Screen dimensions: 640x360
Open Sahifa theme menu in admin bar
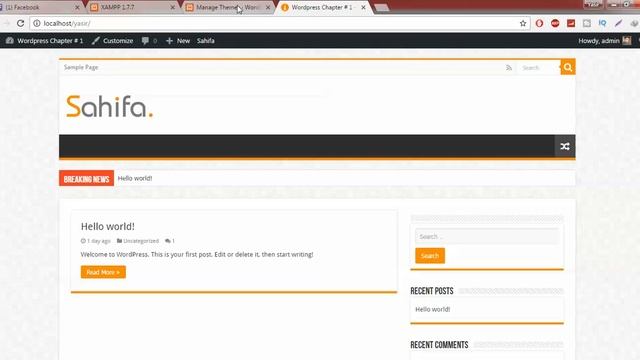click(x=206, y=41)
